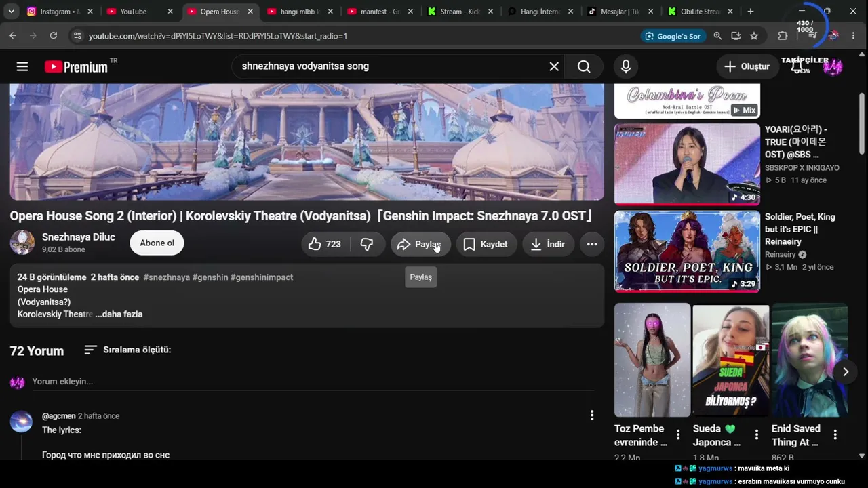Viewport: 868px width, 488px height.
Task: Switch to the Instagram tab
Action: [60, 12]
